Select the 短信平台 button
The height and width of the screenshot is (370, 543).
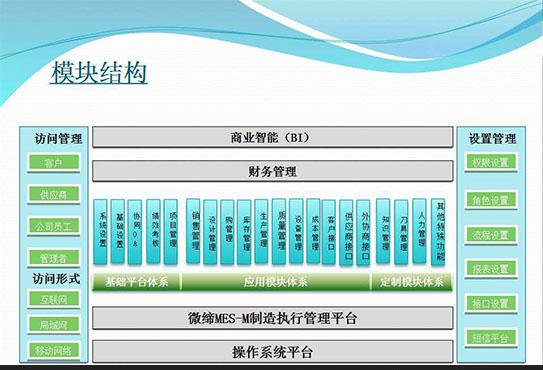coord(491,338)
